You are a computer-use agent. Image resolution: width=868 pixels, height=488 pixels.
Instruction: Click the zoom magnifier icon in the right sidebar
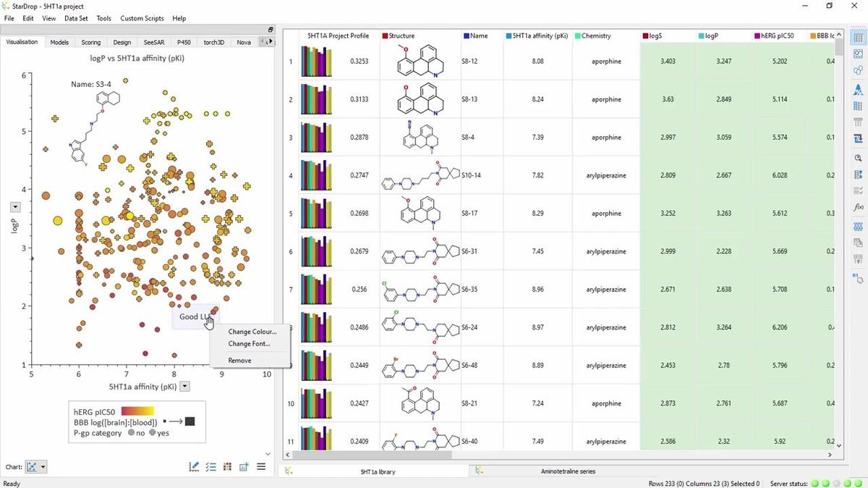point(858,158)
